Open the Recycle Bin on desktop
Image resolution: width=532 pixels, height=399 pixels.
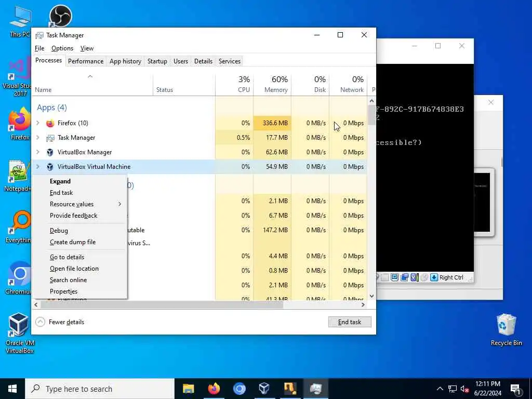pyautogui.click(x=506, y=330)
